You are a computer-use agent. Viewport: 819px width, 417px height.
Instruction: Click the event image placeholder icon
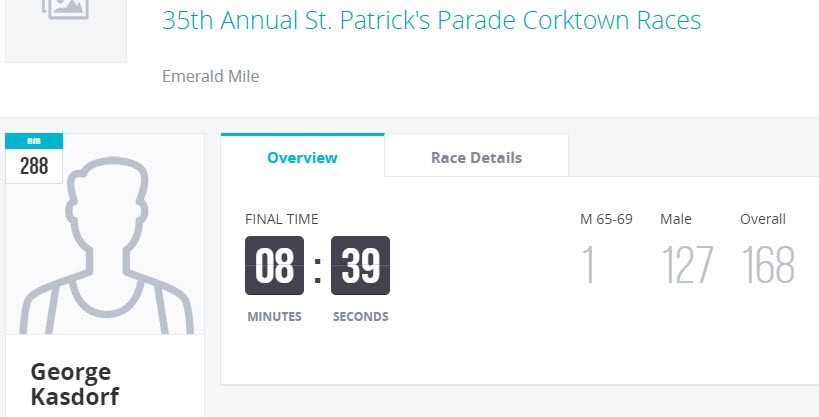tap(65, 8)
